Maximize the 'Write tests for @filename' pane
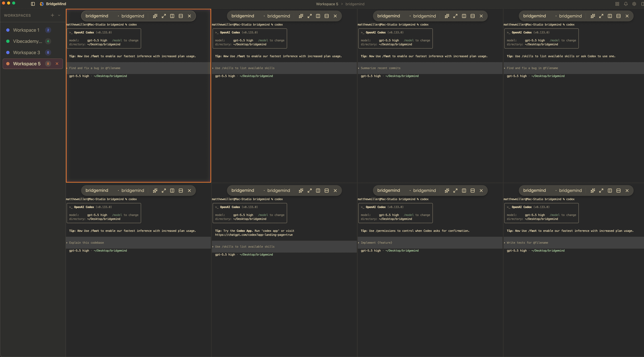This screenshot has width=644, height=357. pos(601,191)
